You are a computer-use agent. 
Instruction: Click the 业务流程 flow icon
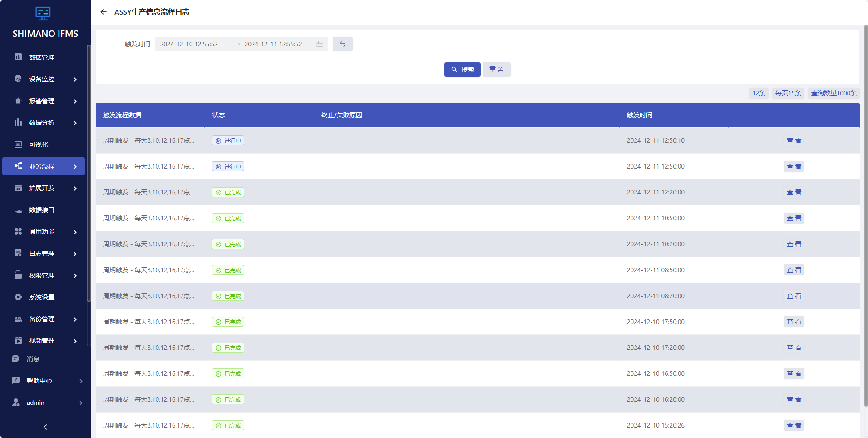[18, 166]
